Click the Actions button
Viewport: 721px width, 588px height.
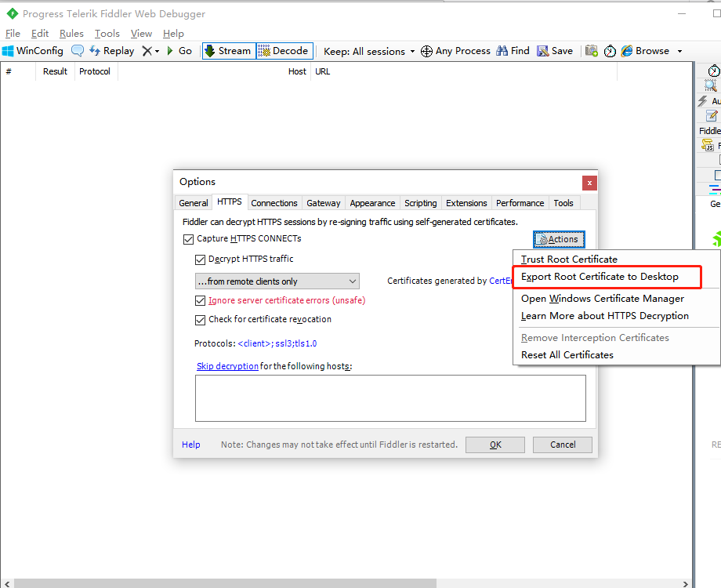(x=559, y=239)
